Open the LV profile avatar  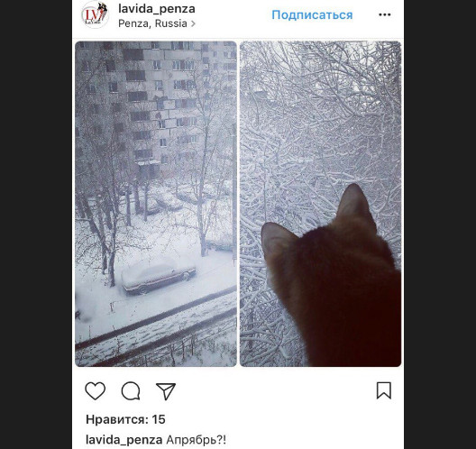[x=95, y=14]
